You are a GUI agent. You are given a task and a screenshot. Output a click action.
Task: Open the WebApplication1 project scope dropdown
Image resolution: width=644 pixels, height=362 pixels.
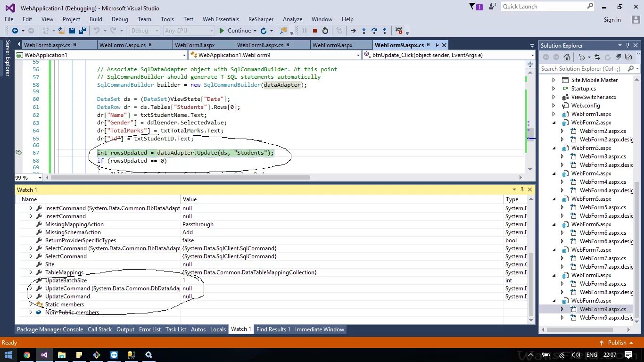click(101, 55)
